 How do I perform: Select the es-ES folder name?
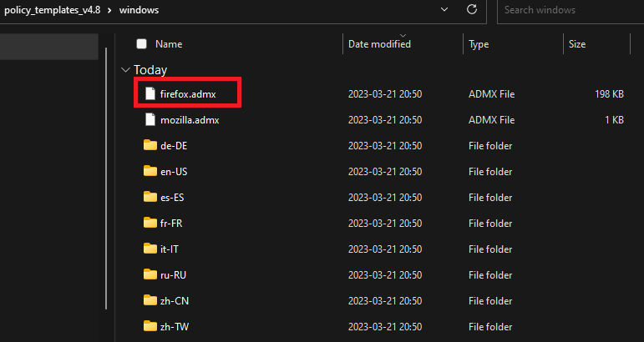pyautogui.click(x=172, y=197)
